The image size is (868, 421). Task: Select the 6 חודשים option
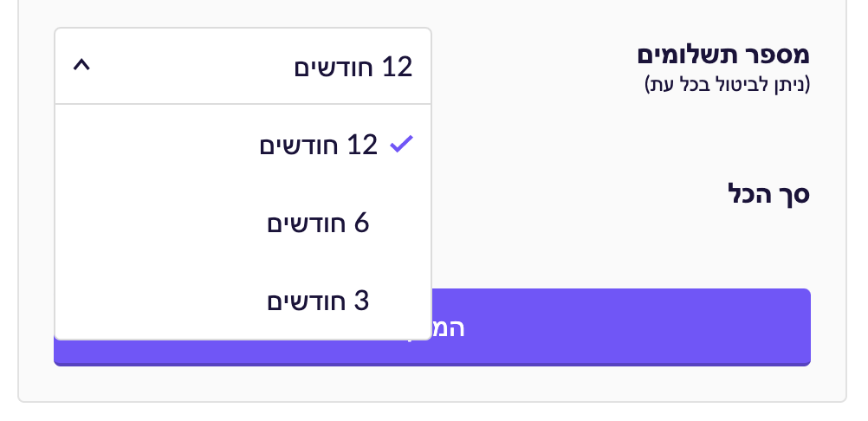click(318, 223)
